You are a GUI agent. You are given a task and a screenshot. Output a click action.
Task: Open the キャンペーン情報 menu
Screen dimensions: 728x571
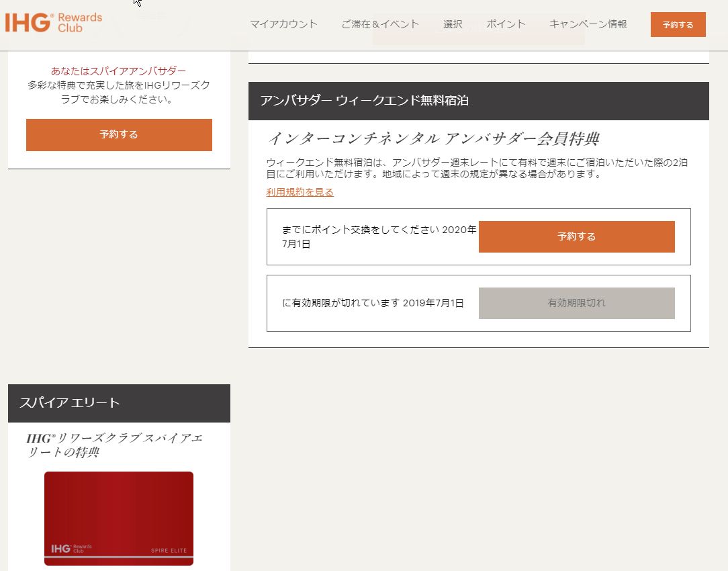point(588,24)
